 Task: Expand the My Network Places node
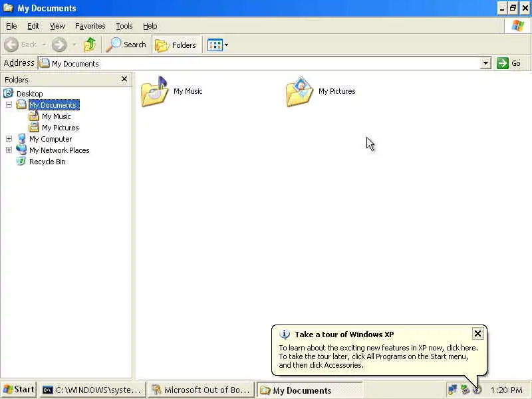tap(9, 150)
